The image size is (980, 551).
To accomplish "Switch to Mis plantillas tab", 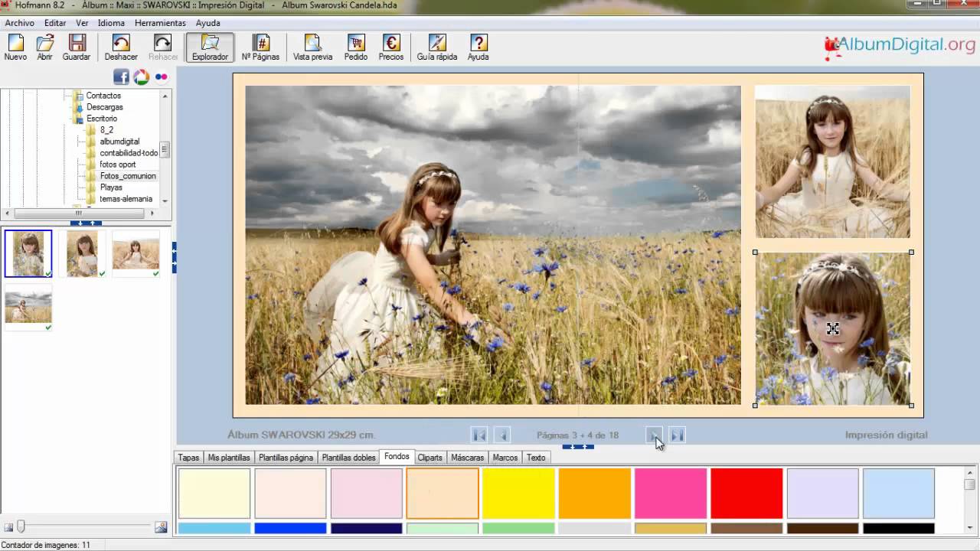I will coord(229,458).
